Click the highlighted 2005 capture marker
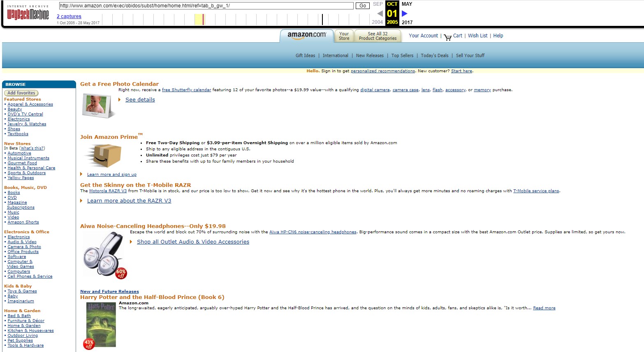Screen dimensions: 644x352 point(203,19)
